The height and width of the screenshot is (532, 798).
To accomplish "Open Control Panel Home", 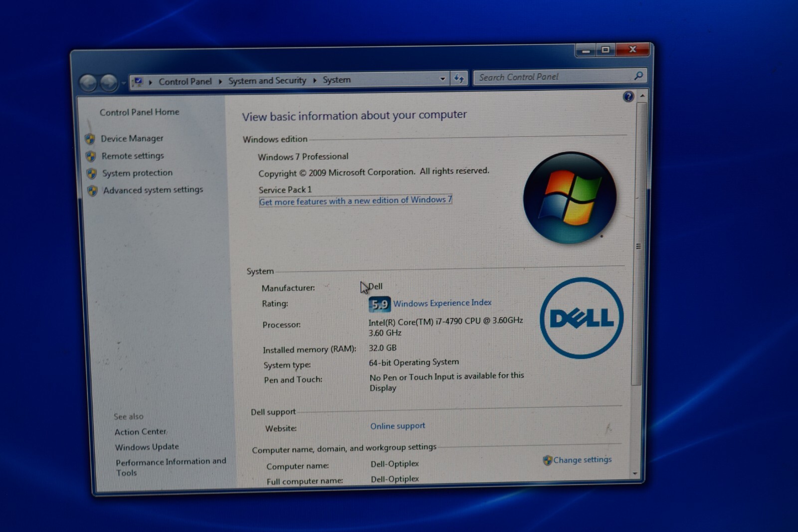I will [x=139, y=112].
